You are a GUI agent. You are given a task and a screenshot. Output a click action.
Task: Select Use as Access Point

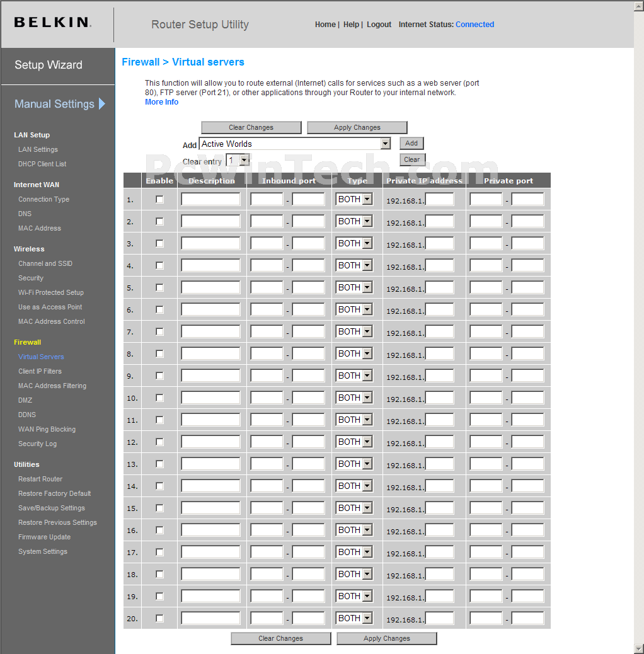(x=50, y=307)
